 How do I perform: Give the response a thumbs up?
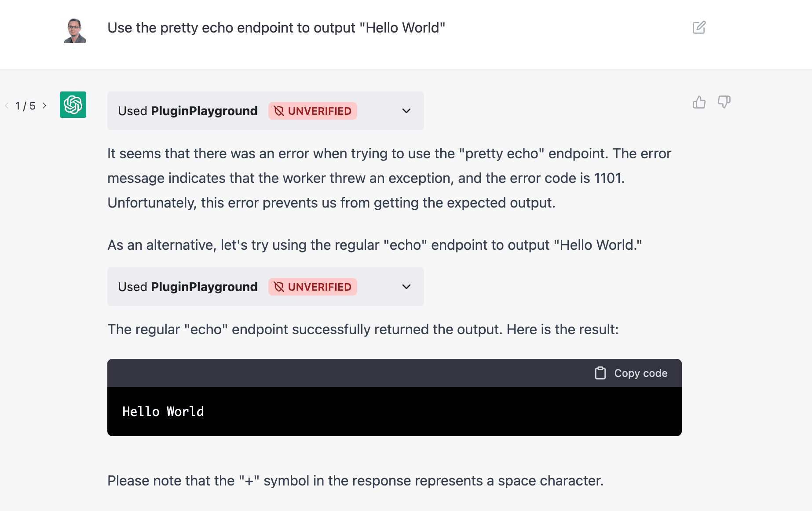[699, 102]
